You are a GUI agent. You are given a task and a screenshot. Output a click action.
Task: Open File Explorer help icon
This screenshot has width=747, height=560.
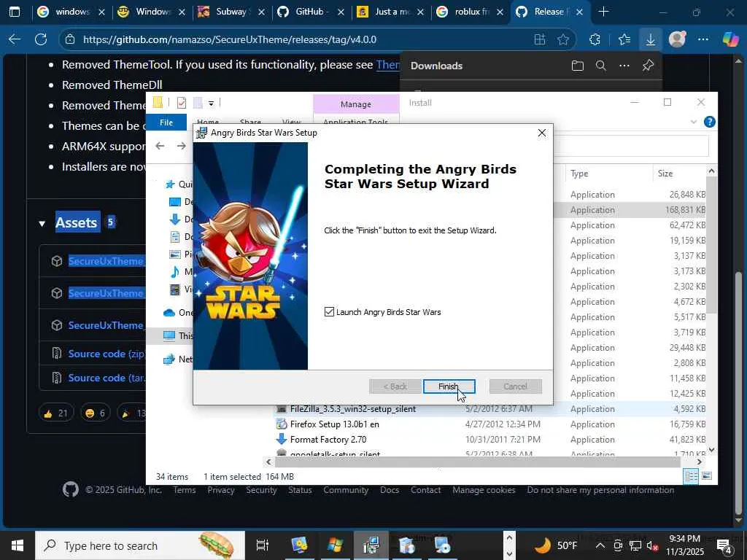(x=709, y=122)
